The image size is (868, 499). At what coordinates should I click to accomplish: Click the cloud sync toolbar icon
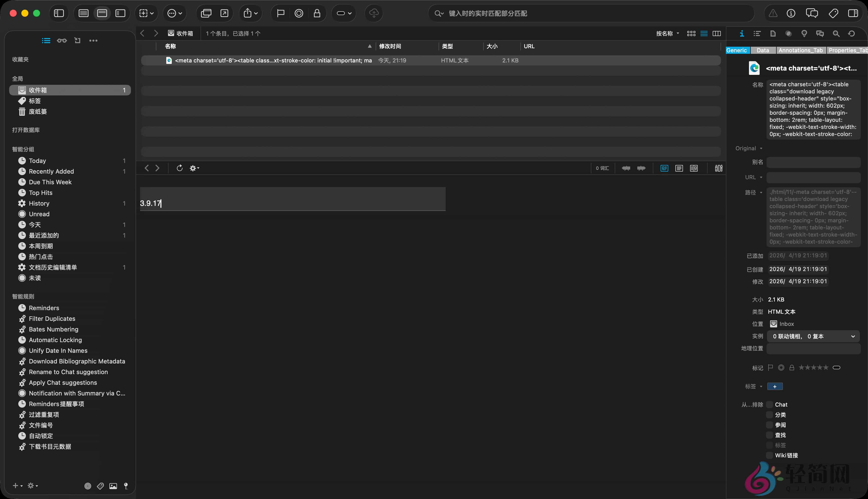coord(373,13)
